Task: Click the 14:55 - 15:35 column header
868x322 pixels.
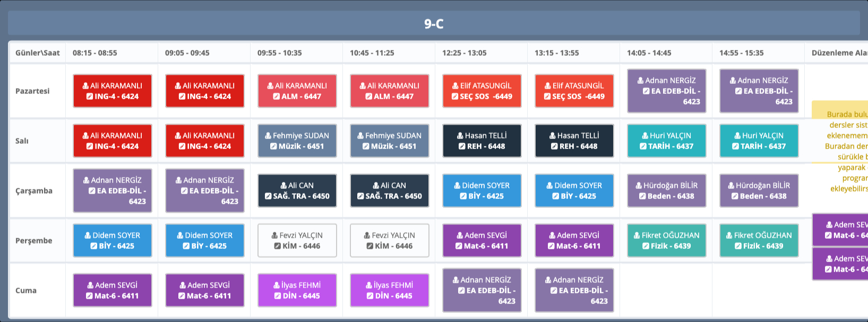Action: click(x=741, y=53)
